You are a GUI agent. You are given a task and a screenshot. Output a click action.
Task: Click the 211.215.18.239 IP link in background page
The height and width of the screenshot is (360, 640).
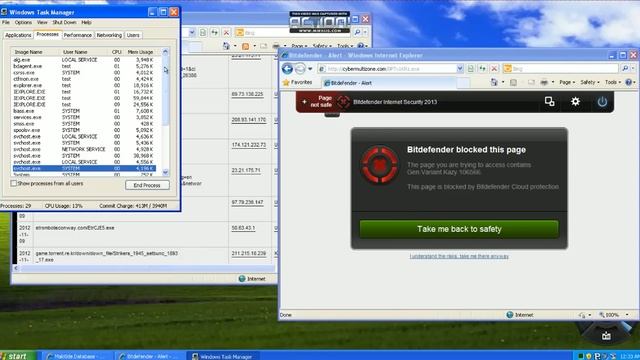click(x=249, y=253)
